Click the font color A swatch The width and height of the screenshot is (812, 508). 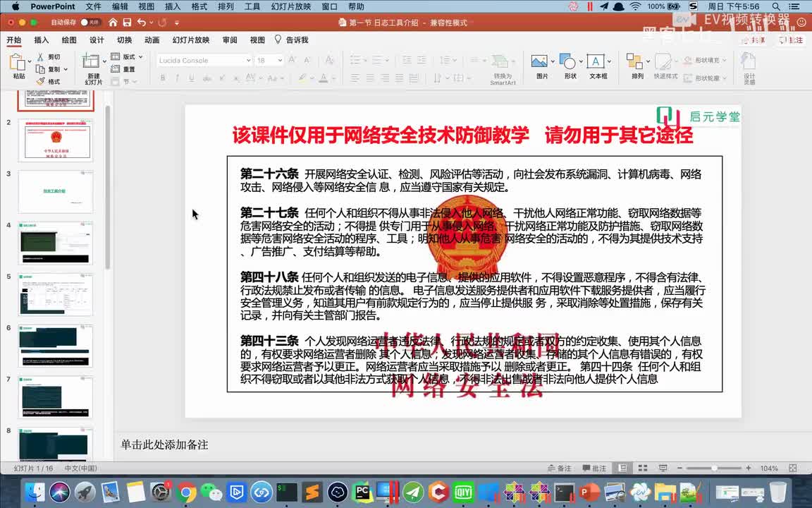point(323,78)
